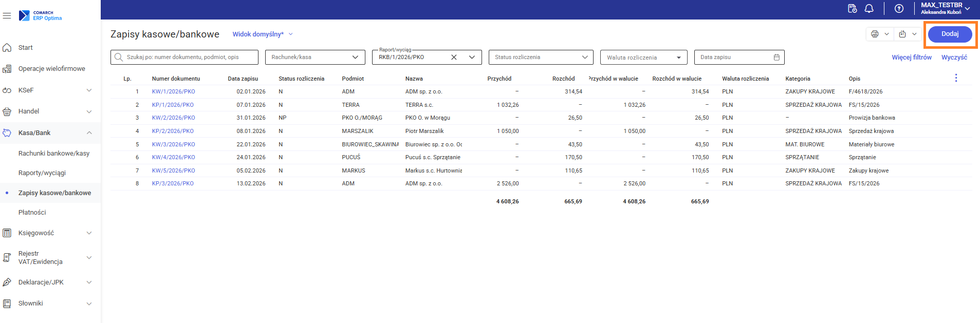Image resolution: width=980 pixels, height=323 pixels.
Task: Click the hamburger menu icon
Action: (7, 16)
